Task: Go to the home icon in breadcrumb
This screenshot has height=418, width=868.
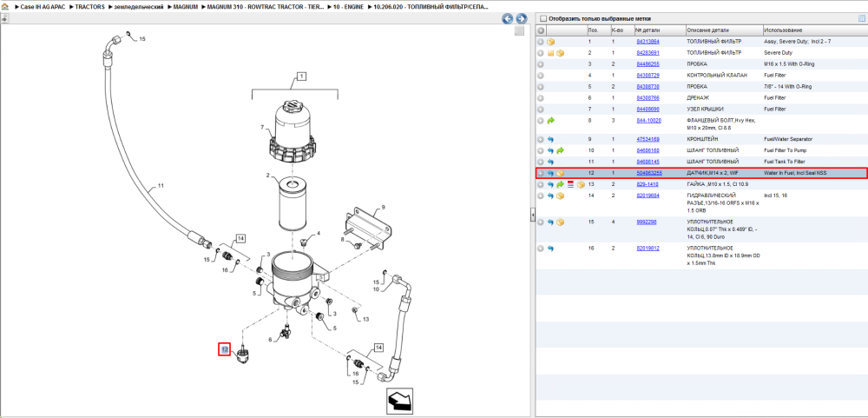Action: (5, 7)
